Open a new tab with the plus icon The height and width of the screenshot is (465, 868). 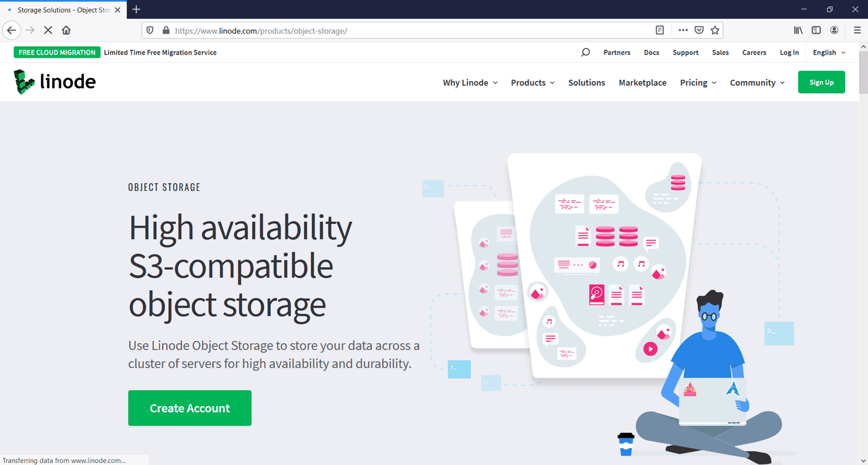136,9
